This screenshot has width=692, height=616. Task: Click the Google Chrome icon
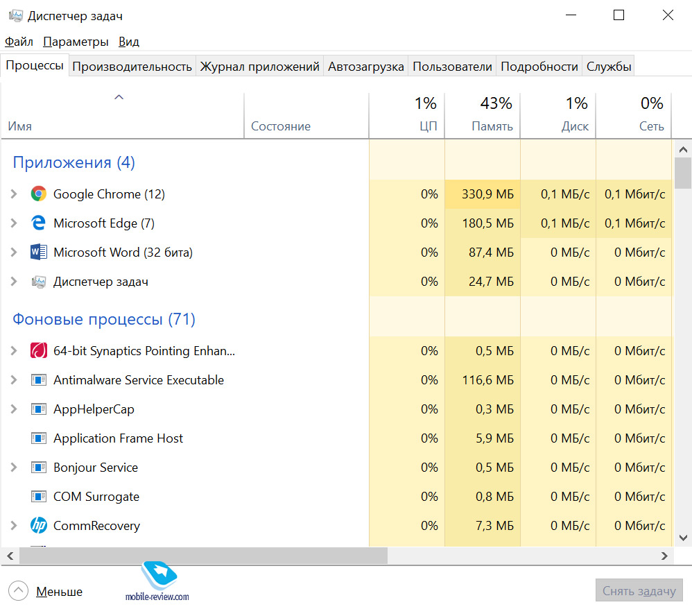[38, 194]
